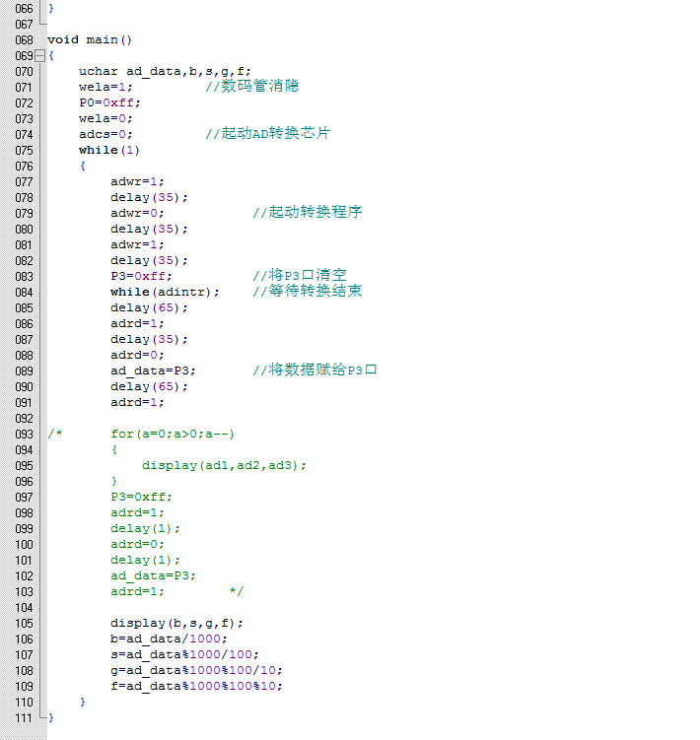Screen dimensions: 700x740
Task: Click 'ad_data=P3;' on line 089
Action: 153,370
